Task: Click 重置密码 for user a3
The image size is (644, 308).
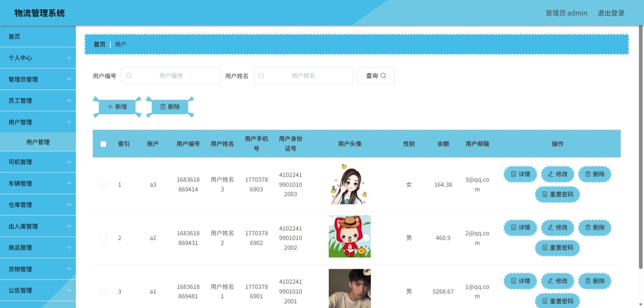Action: (x=557, y=194)
